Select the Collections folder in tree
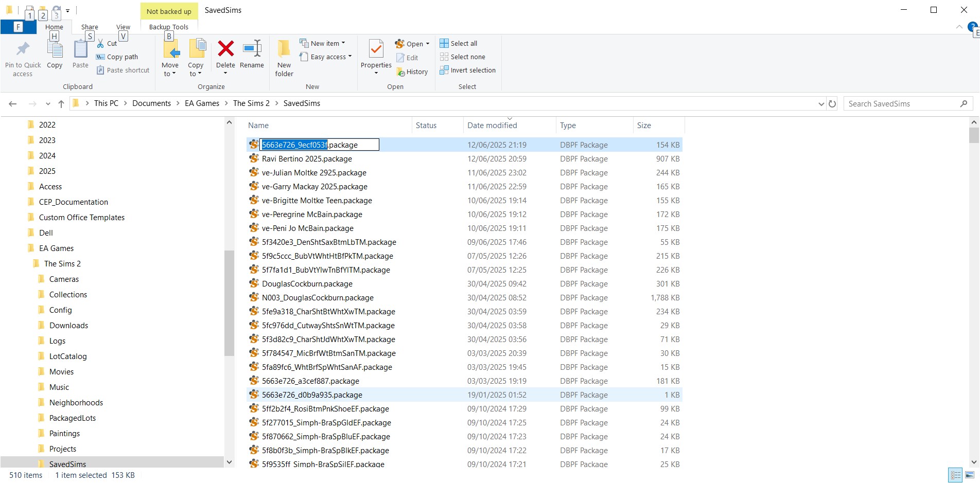Image resolution: width=980 pixels, height=483 pixels. tap(68, 295)
